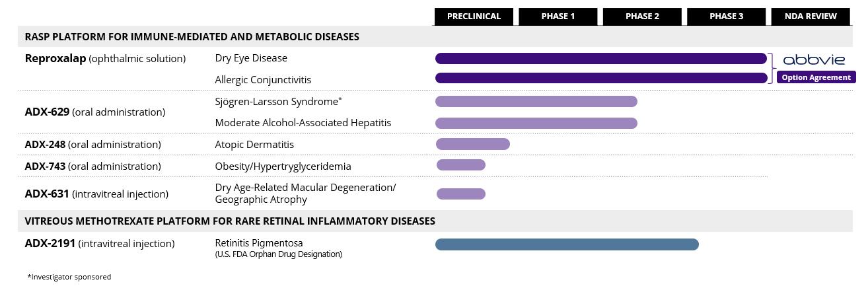Click the ADX-2191 drug name
The height and width of the screenshot is (294, 868).
point(51,244)
